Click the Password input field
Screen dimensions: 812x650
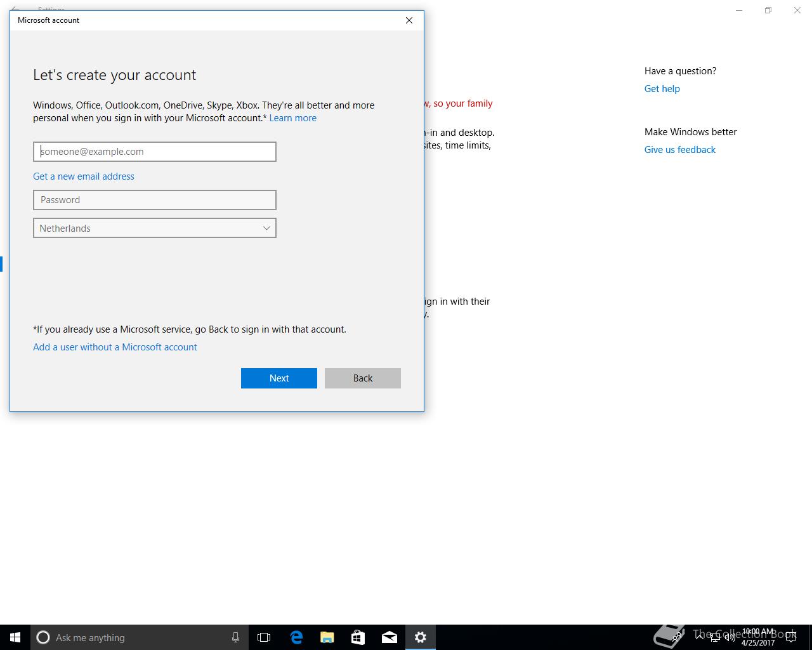[x=155, y=200]
